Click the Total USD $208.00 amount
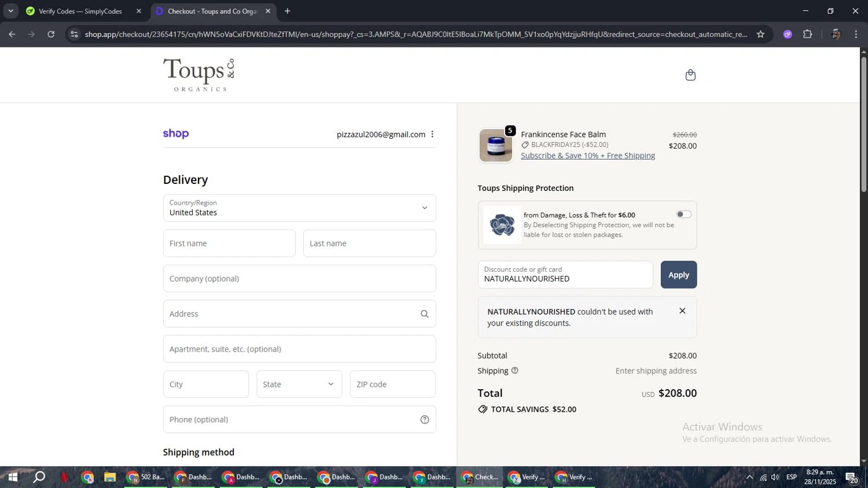The height and width of the screenshot is (488, 868). pos(678,393)
